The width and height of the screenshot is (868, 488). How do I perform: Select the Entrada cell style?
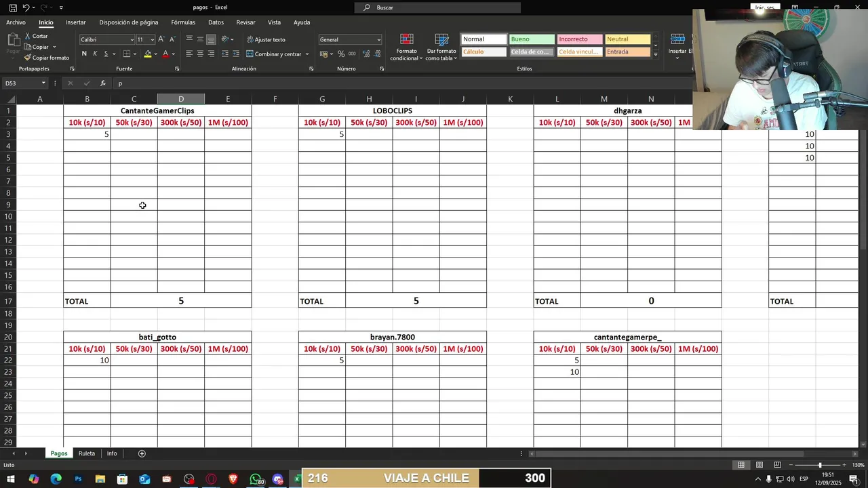coord(628,52)
